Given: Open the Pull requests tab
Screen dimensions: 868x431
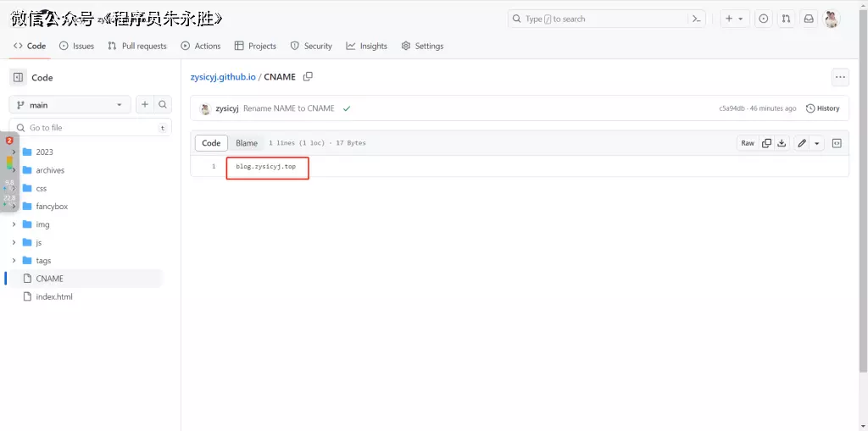Looking at the screenshot, I should click(137, 46).
